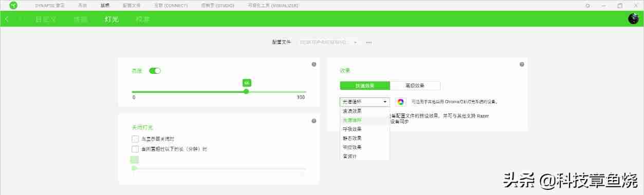Open the settings gear icon
The image size is (644, 195).
[x=588, y=5]
